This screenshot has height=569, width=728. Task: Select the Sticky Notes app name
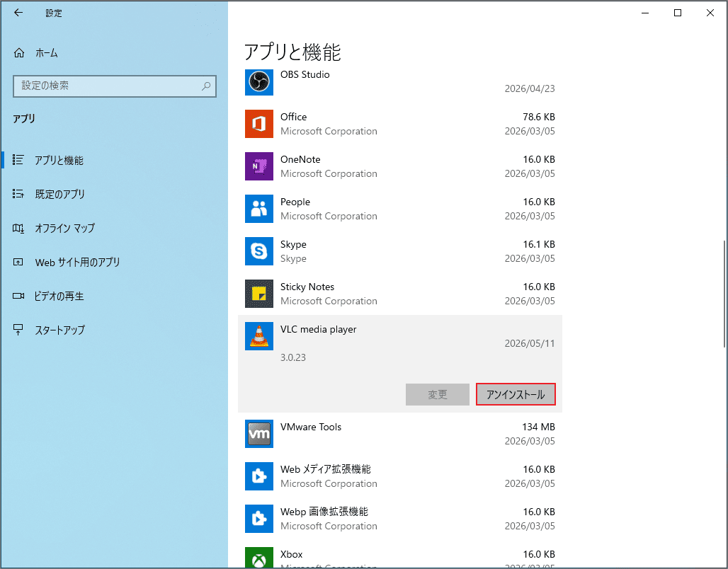(307, 287)
